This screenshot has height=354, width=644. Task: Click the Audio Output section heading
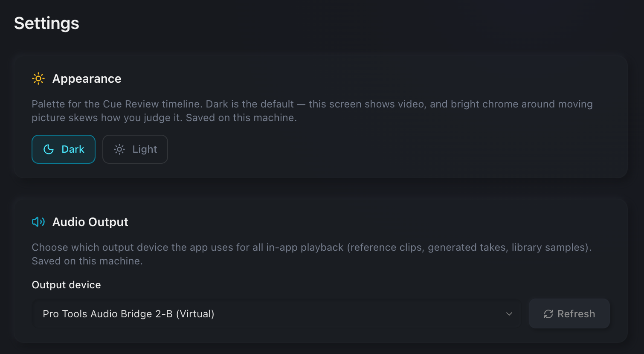tap(90, 222)
